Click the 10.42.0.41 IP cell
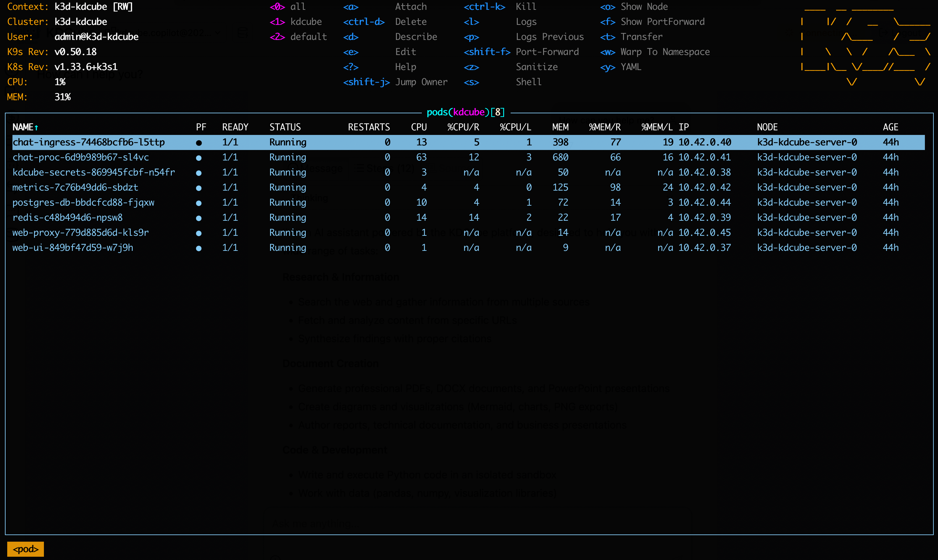Image resolution: width=938 pixels, height=560 pixels. [x=705, y=158]
